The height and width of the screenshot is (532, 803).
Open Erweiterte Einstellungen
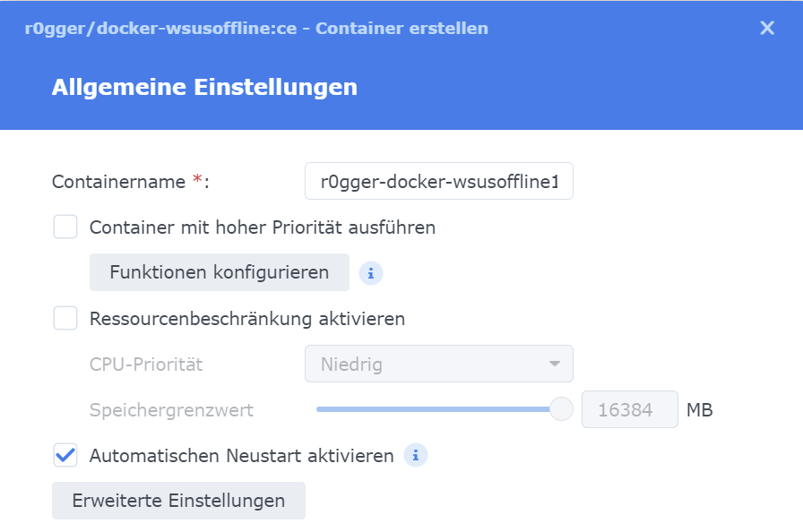178,501
